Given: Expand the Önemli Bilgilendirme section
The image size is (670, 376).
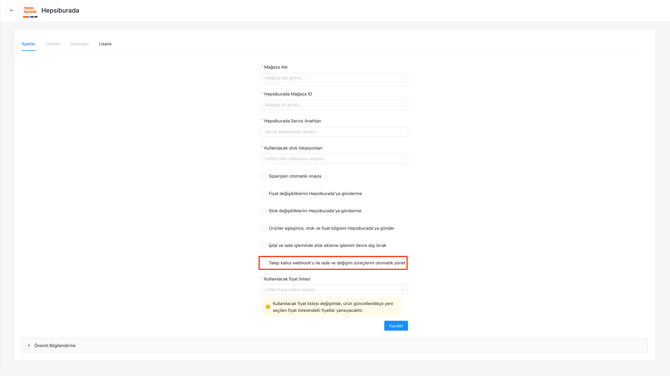Looking at the screenshot, I should click(x=335, y=345).
